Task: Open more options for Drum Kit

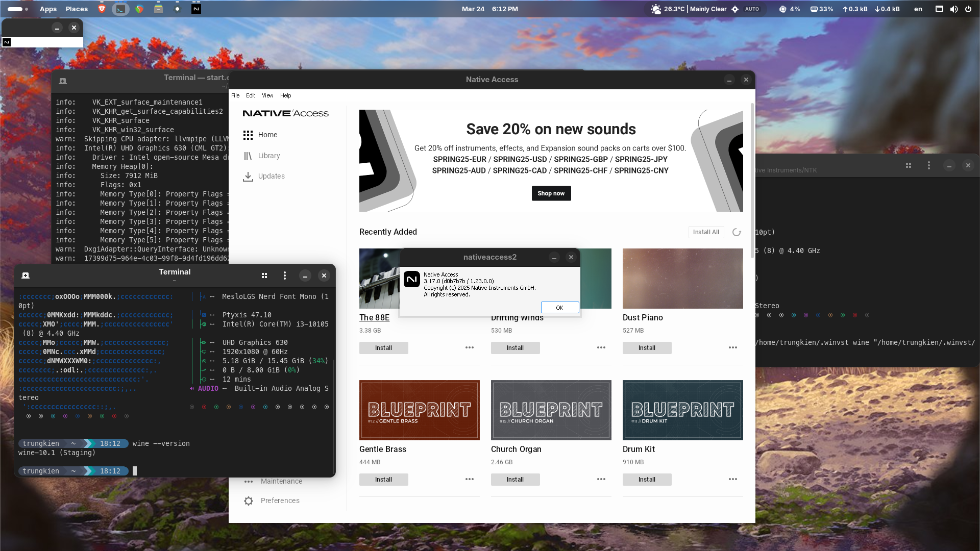Action: pyautogui.click(x=733, y=479)
